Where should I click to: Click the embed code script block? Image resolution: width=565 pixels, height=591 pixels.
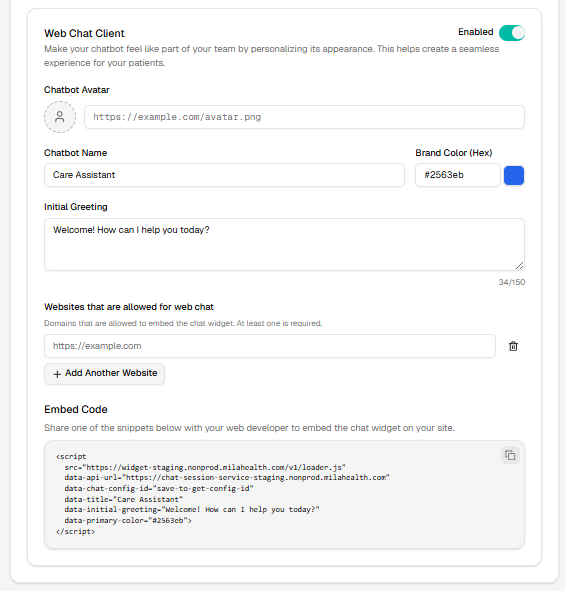click(x=284, y=494)
